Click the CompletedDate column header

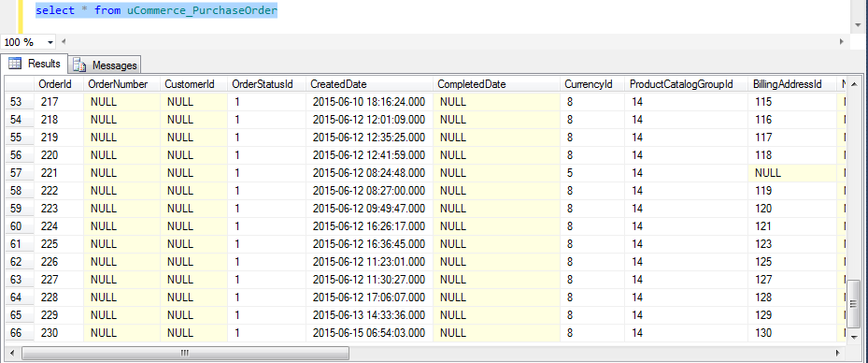pos(496,84)
